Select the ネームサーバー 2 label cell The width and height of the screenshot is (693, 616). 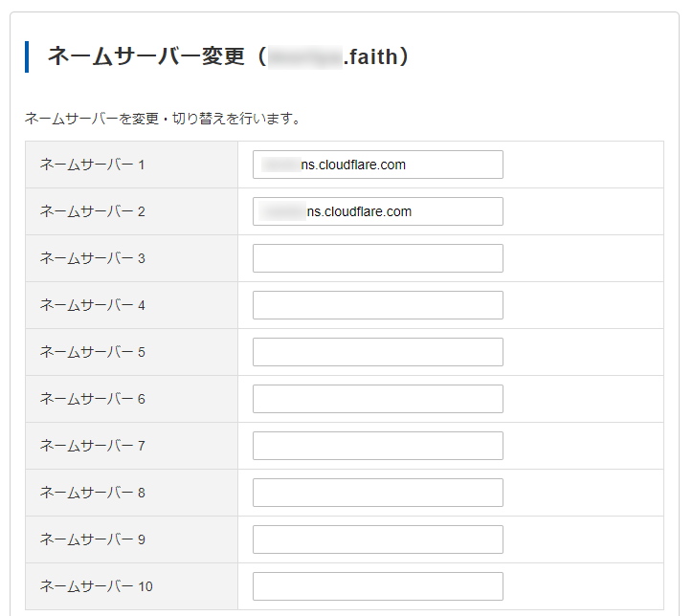(92, 211)
